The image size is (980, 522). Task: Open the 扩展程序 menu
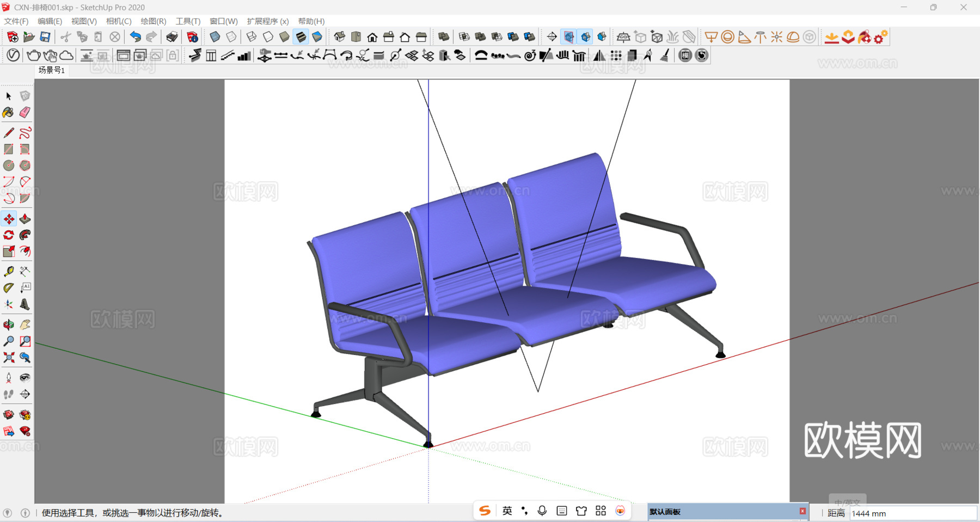click(267, 21)
